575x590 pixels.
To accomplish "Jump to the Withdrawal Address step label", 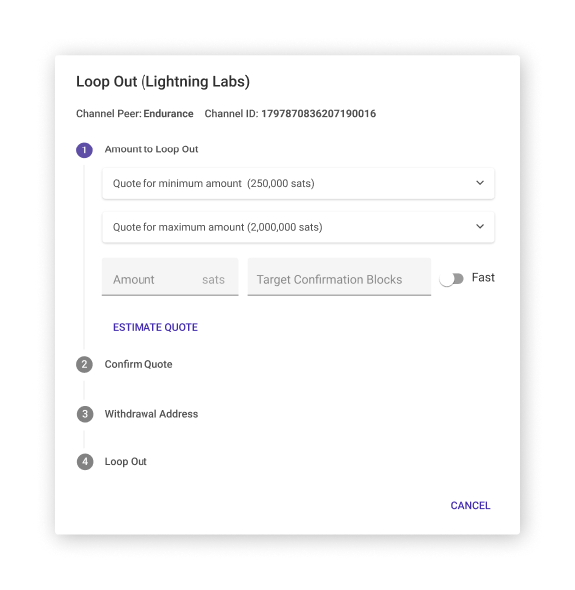I will point(151,414).
